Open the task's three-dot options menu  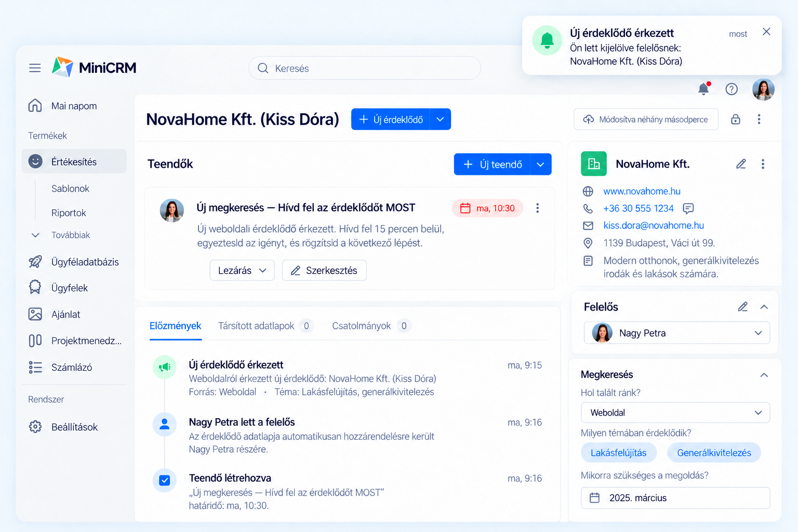click(x=538, y=208)
